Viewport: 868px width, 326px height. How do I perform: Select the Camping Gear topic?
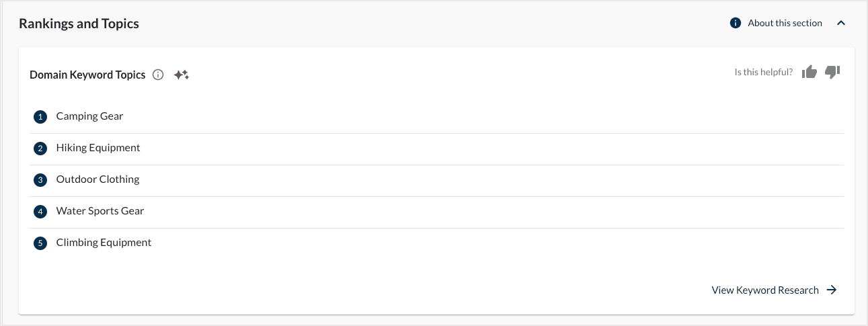[89, 116]
